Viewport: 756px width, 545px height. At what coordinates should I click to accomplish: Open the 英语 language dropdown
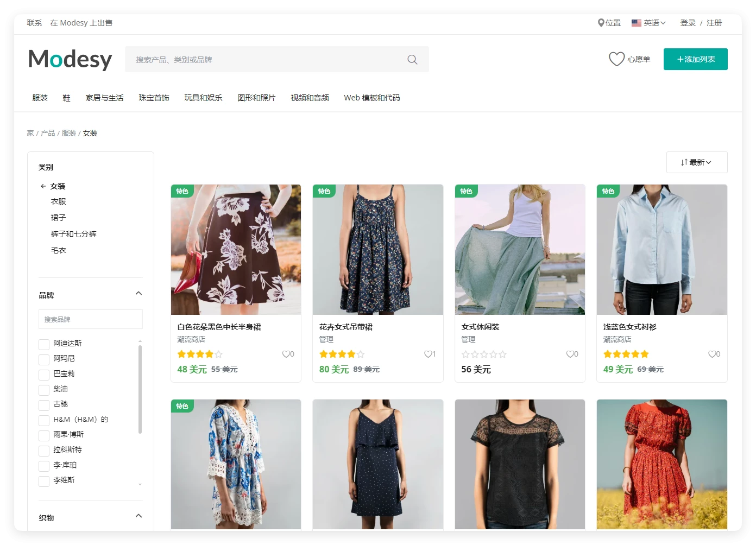click(648, 23)
